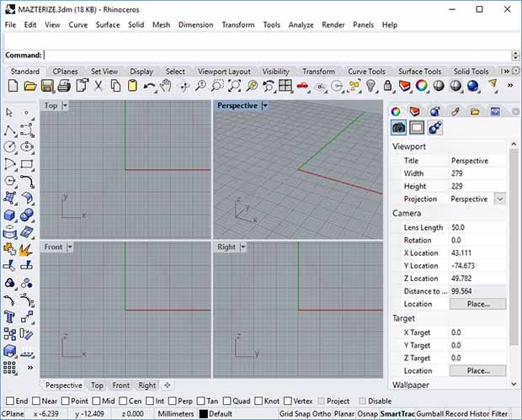Open the Top viewport dropdown arrow
Image resolution: width=522 pixels, height=420 pixels.
66,106
